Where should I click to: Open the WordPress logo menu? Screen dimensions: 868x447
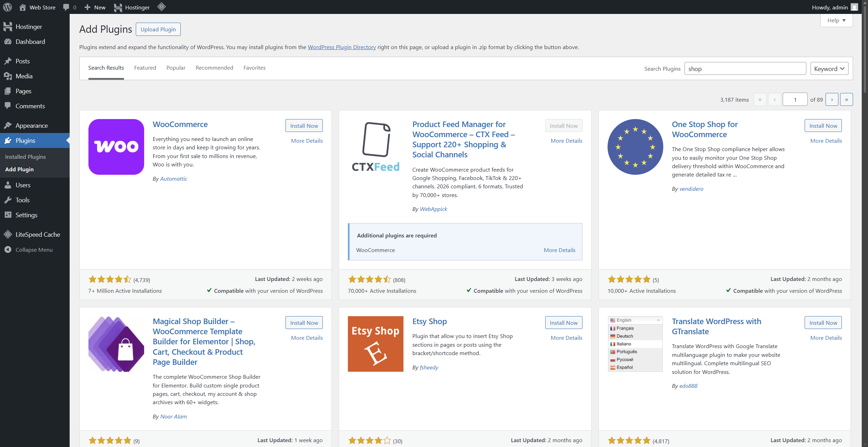pos(7,7)
